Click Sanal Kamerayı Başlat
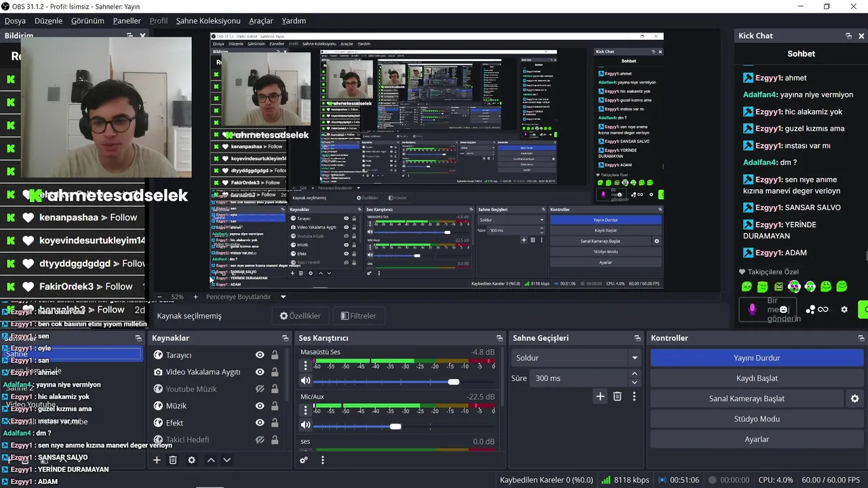 click(747, 399)
